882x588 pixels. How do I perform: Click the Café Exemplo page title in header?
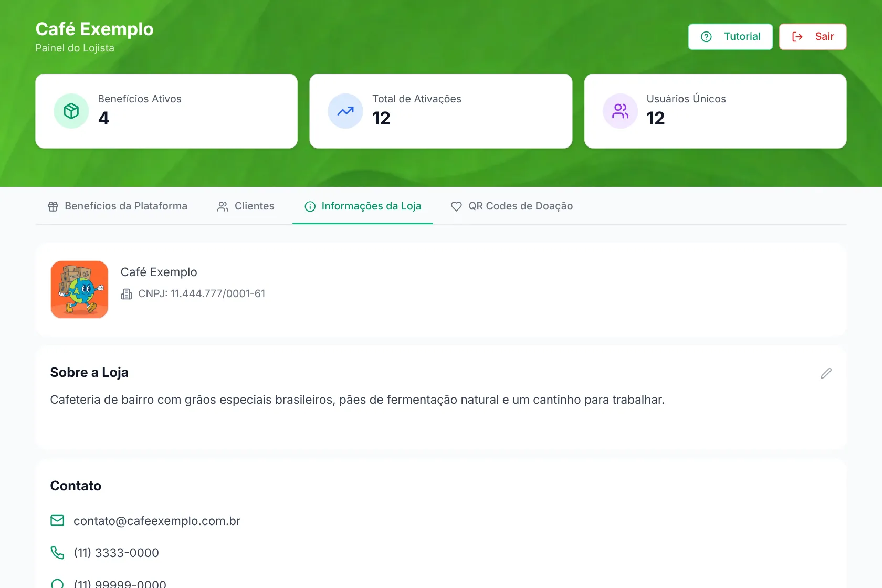point(94,29)
